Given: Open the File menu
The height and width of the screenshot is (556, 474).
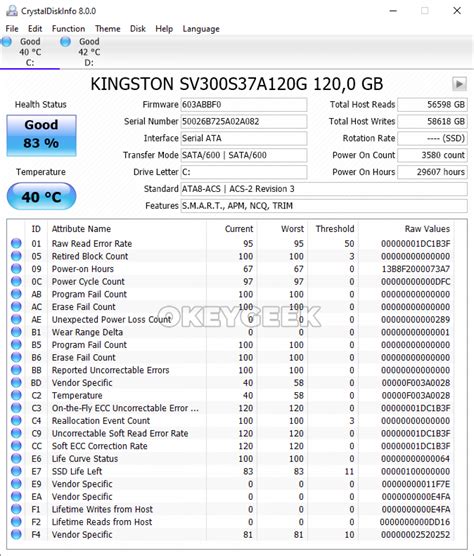Looking at the screenshot, I should click(x=12, y=29).
